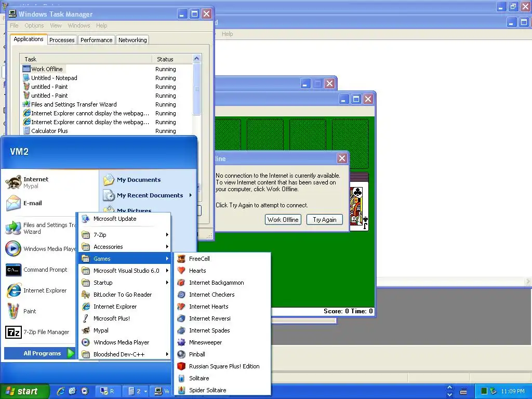Launch Russian Square Plus! Edition
Viewport: 532px width, 399px height.
click(222, 366)
